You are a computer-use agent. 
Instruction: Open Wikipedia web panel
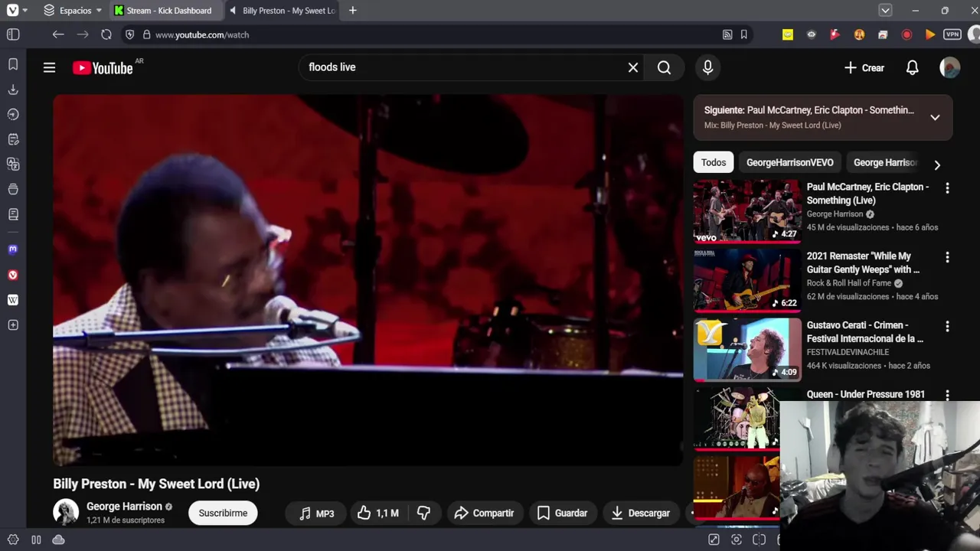(13, 300)
